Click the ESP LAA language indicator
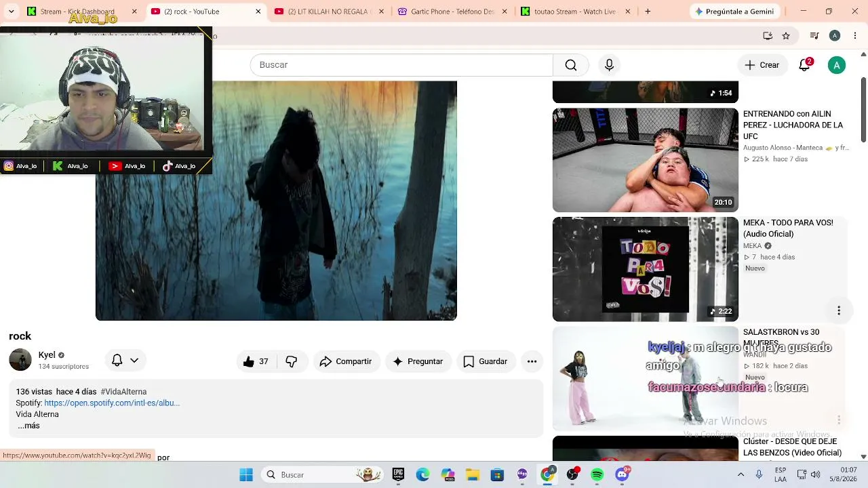 (781, 475)
